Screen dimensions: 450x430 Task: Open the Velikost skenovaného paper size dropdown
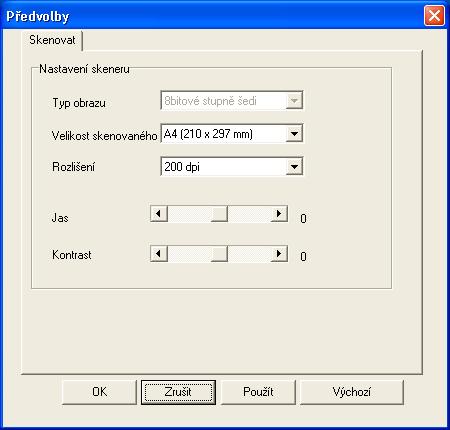232,134
